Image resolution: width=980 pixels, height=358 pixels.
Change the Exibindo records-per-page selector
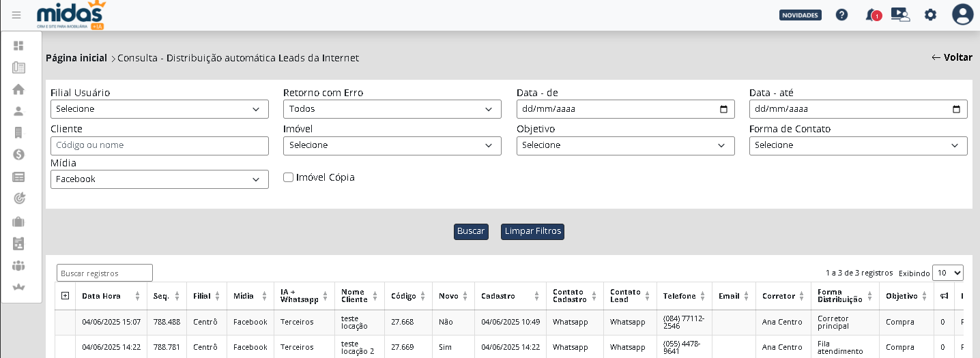(x=947, y=273)
